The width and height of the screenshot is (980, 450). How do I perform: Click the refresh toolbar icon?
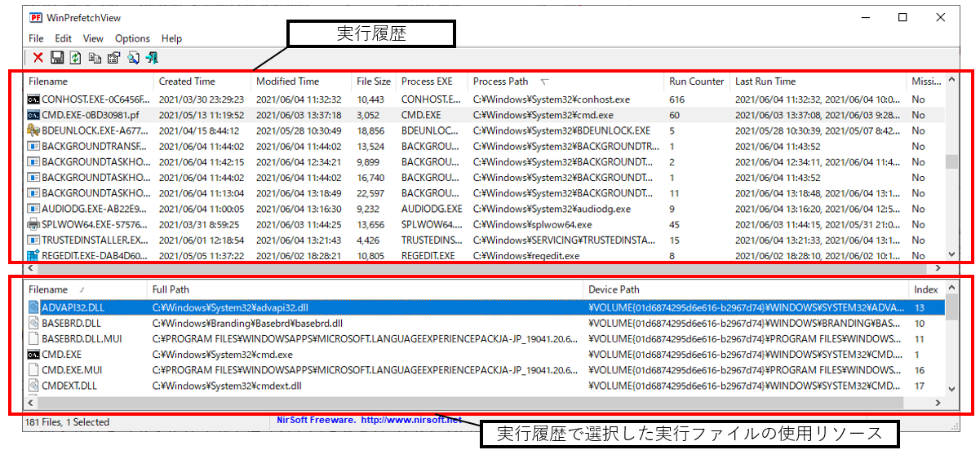point(75,58)
